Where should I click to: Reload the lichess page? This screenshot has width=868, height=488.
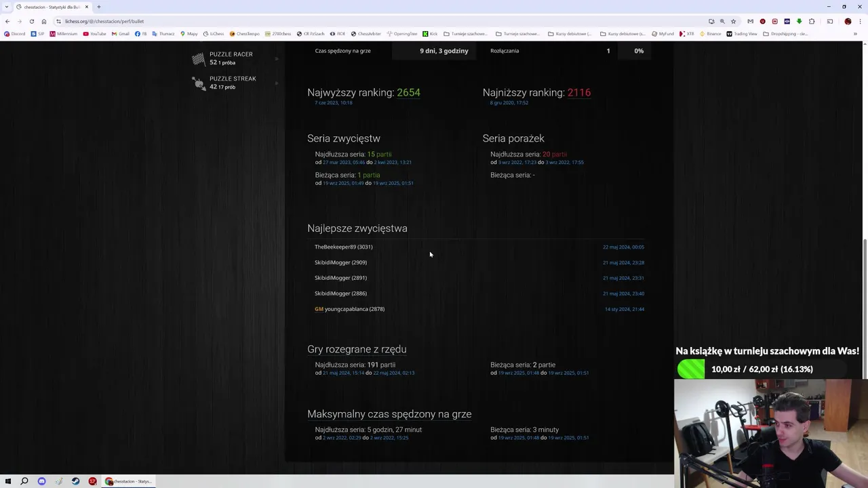click(31, 21)
